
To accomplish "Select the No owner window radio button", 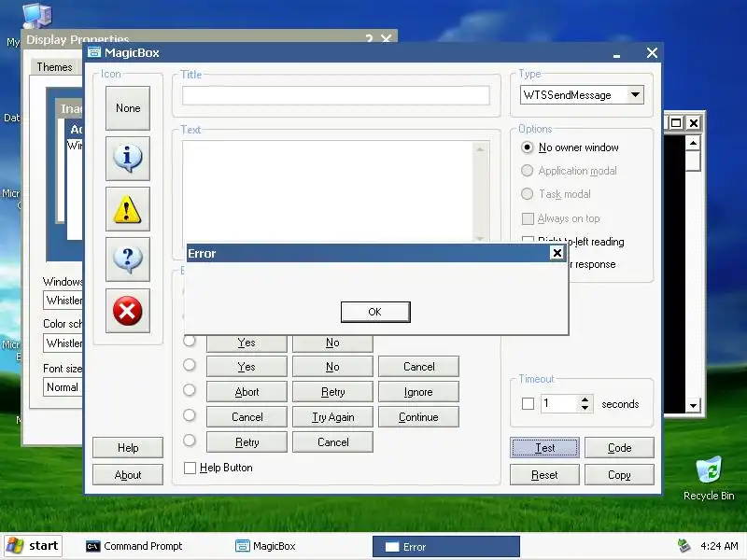I will click(x=527, y=147).
